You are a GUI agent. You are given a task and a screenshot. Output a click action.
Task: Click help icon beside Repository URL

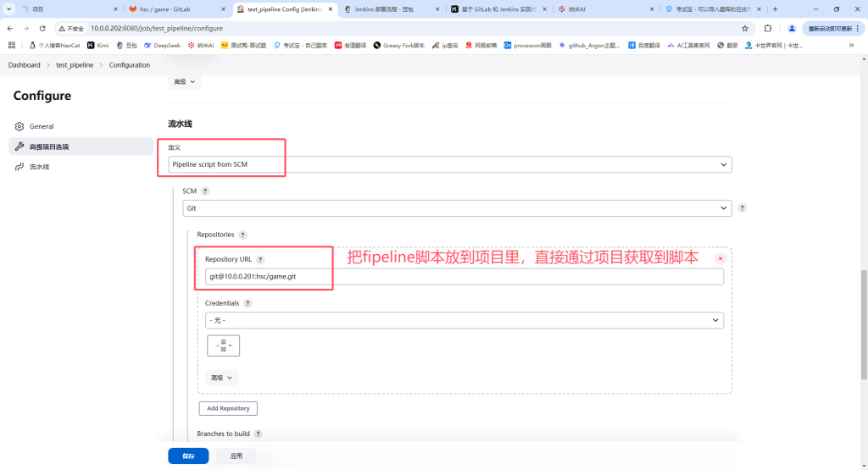260,260
